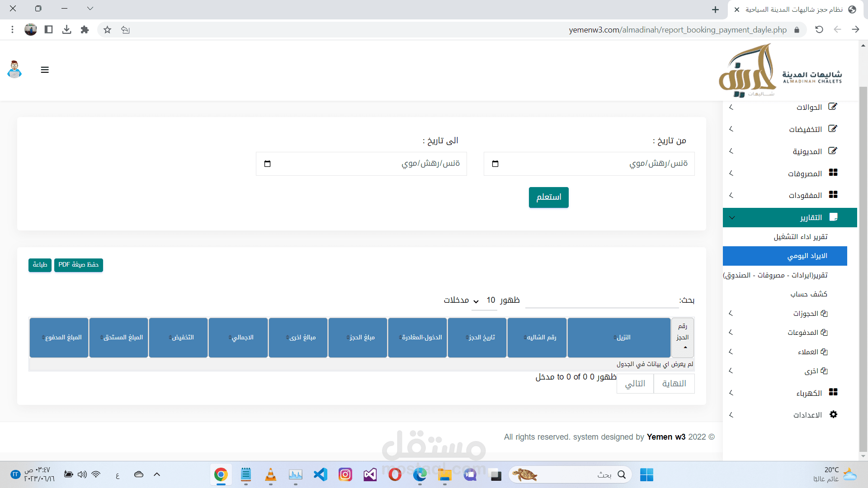This screenshot has width=868, height=488.
Task: Open كشف حساب report item
Action: (808, 294)
